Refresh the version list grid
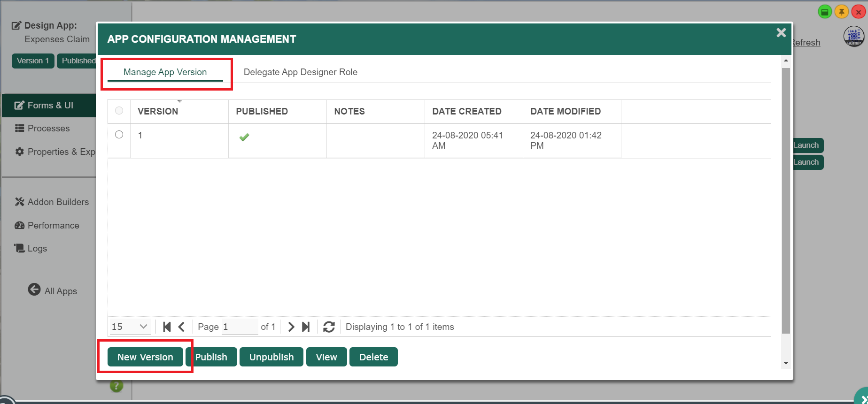868x404 pixels. (329, 327)
